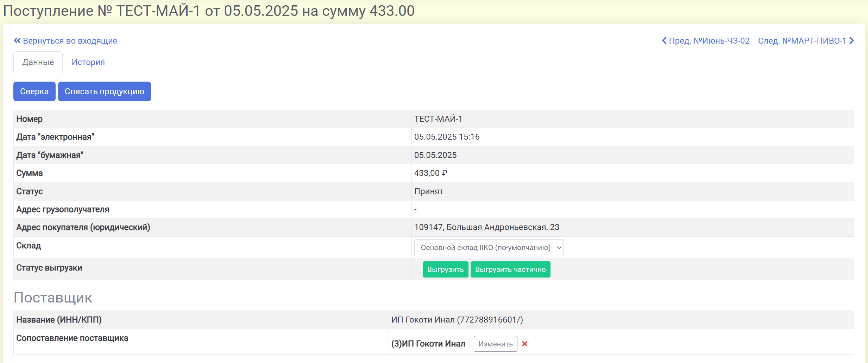Image resolution: width=868 pixels, height=363 pixels.
Task: Click the left chevron icon before Пред.
Action: tap(664, 41)
